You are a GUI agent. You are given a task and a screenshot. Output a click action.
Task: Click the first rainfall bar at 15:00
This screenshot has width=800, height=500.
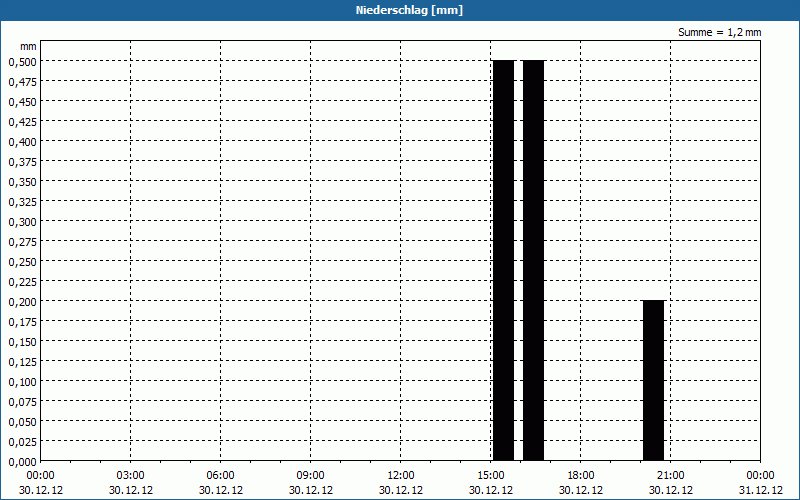point(504,261)
